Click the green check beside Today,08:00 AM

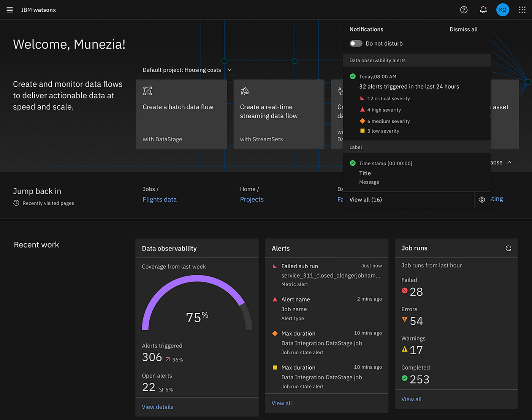point(353,76)
